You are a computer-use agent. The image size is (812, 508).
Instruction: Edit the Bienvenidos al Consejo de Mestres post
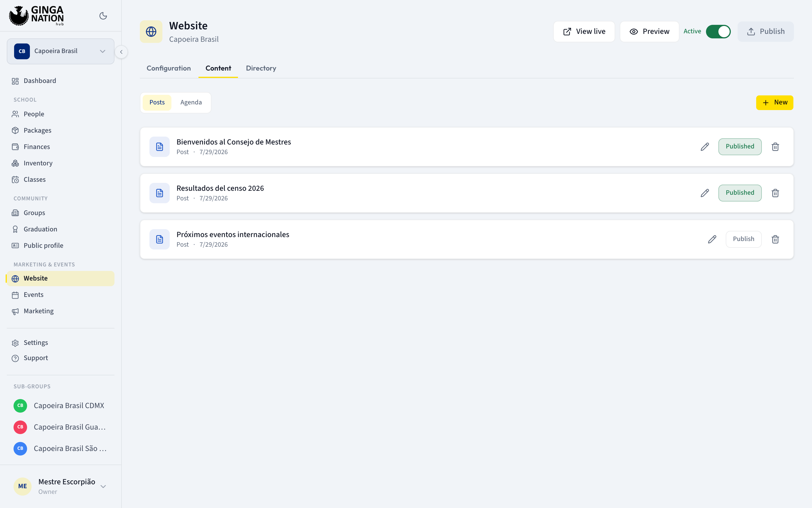[705, 146]
